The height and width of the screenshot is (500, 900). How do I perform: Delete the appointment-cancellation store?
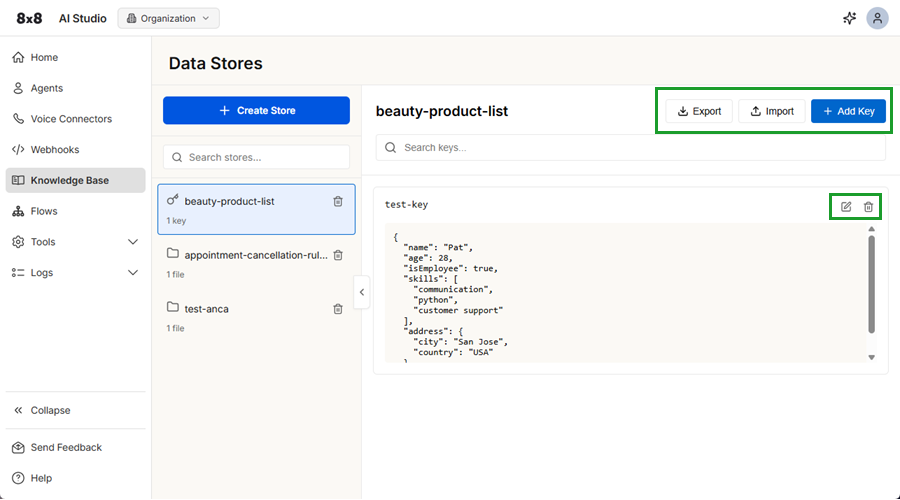(x=338, y=255)
